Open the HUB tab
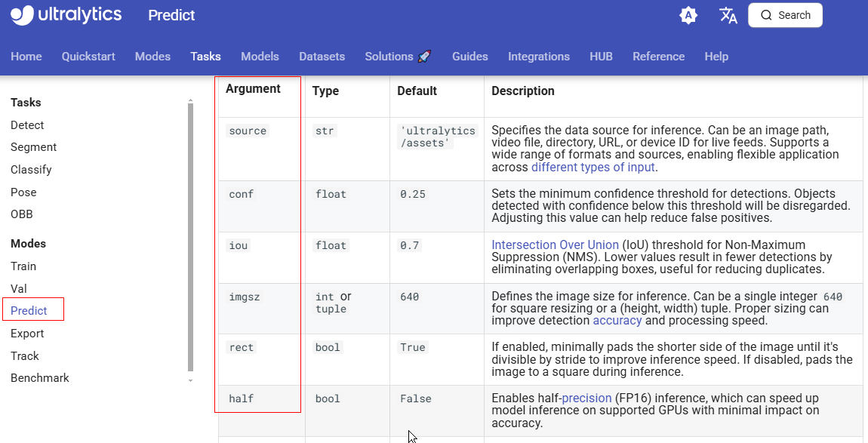The width and height of the screenshot is (868, 443). coord(601,57)
